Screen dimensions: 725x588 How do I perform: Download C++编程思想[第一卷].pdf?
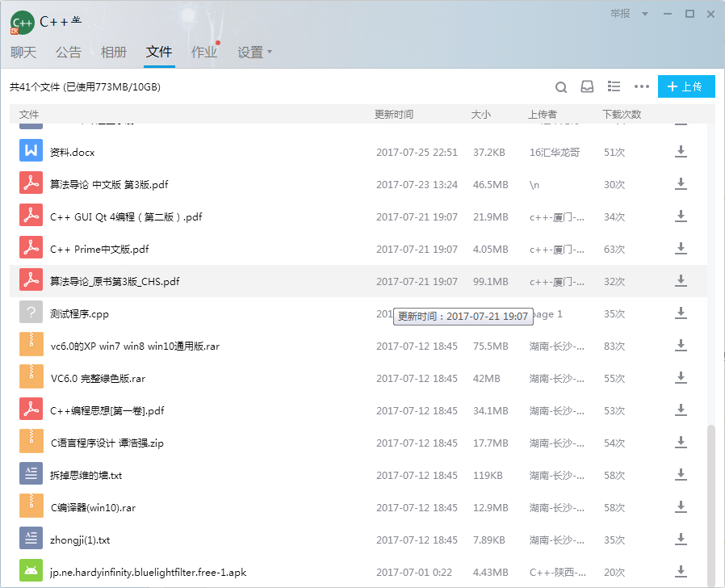click(681, 410)
